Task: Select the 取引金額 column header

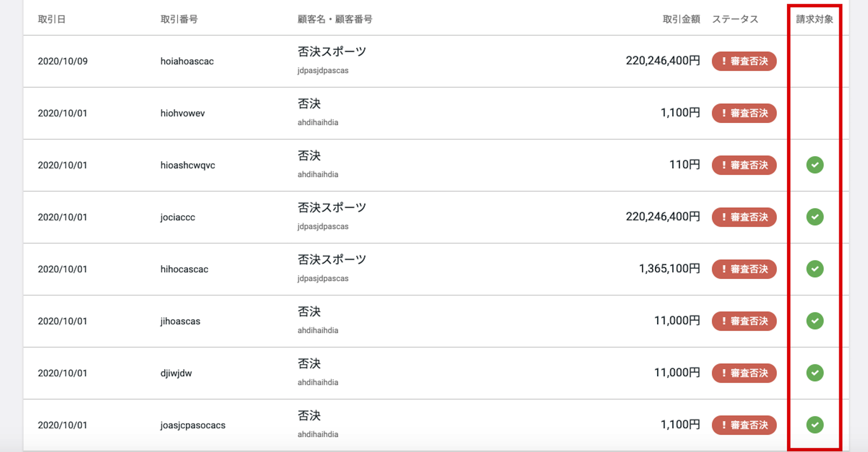Action: [x=681, y=19]
